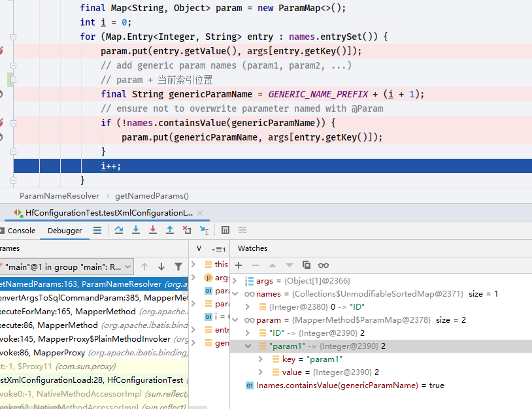Collapse the "param1" watch entry
This screenshot has height=409, width=532.
(x=248, y=346)
